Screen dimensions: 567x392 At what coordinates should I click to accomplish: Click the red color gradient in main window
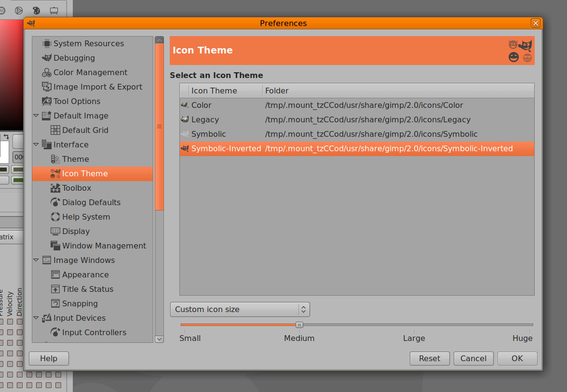pyautogui.click(x=12, y=75)
